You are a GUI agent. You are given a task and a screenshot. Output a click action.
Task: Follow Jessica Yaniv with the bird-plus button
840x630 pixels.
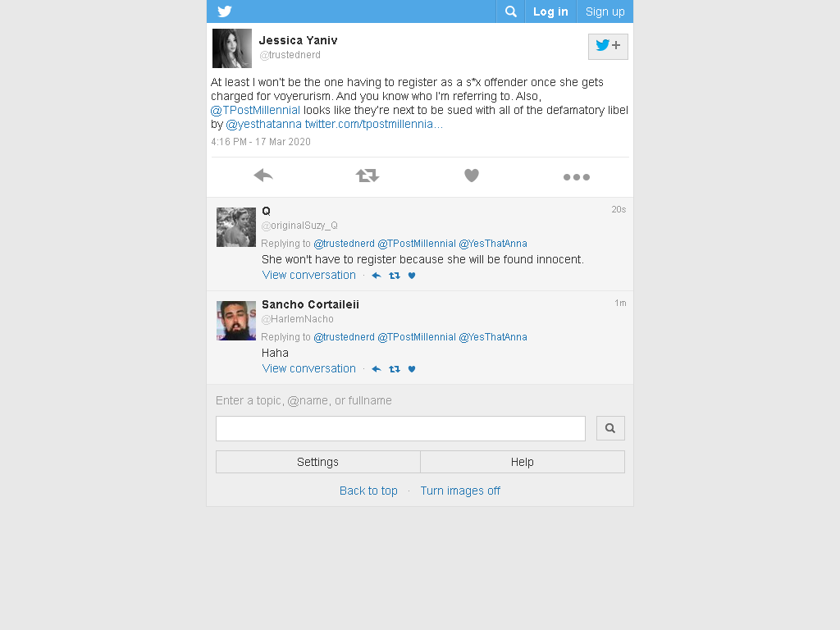pos(608,47)
